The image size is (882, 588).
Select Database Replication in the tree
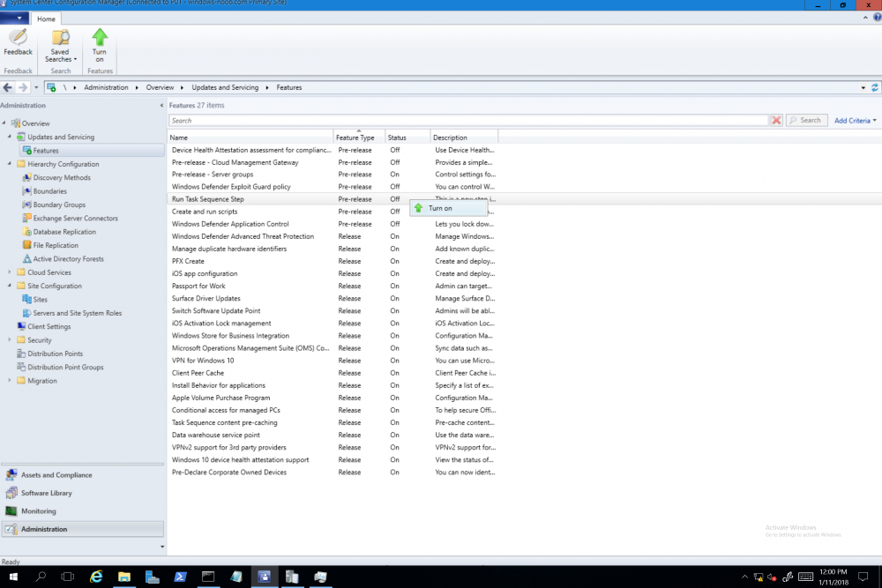pyautogui.click(x=64, y=232)
